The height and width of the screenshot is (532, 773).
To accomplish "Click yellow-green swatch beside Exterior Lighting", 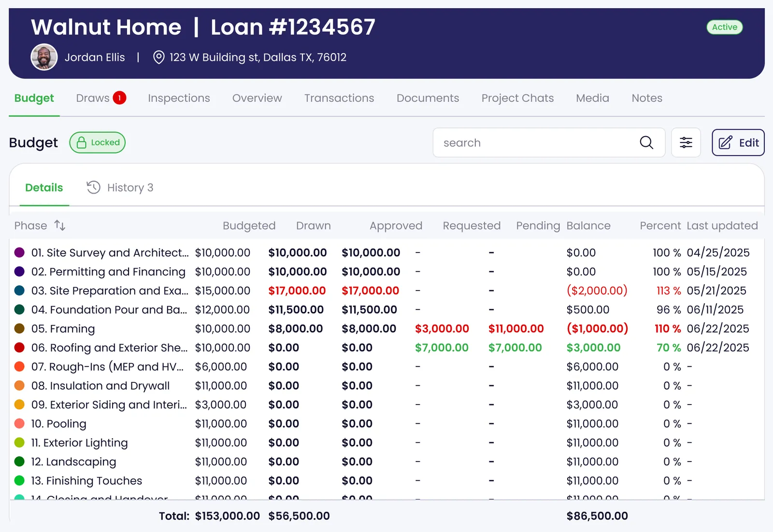I will pos(19,443).
